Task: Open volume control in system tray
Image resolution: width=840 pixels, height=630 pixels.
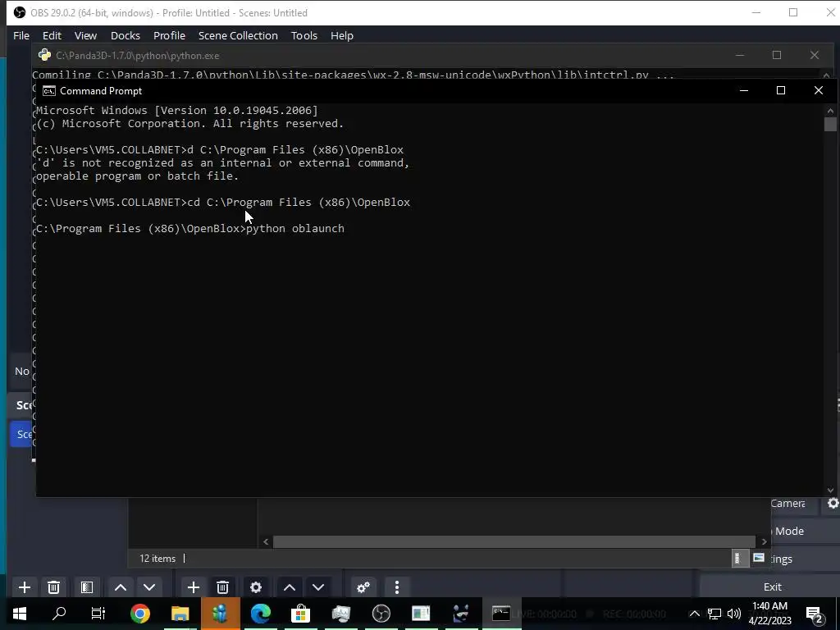Action: 734,614
